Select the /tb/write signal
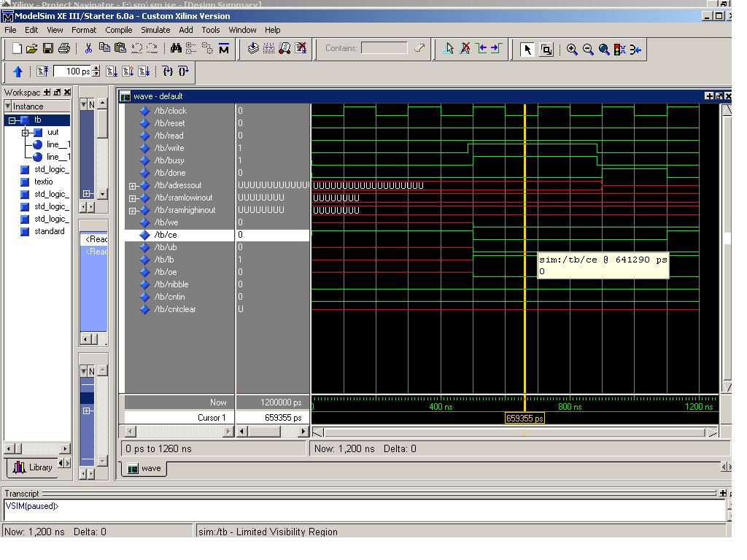747x560 pixels. click(169, 148)
